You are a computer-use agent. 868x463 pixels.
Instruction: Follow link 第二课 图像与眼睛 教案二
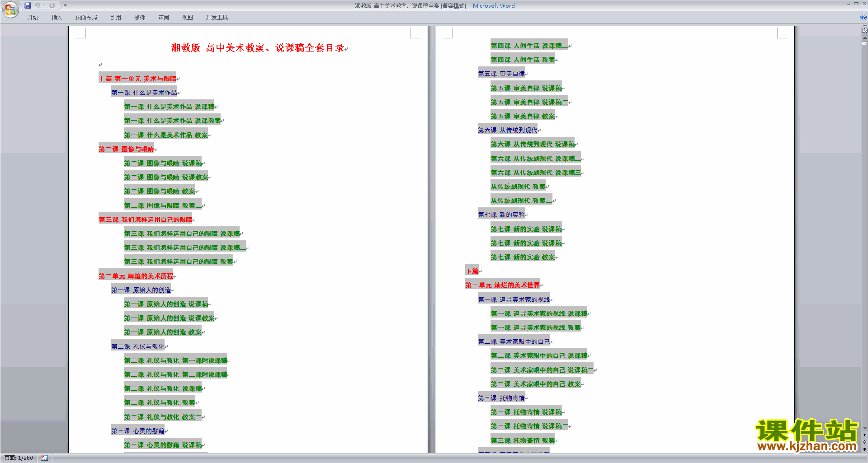tap(163, 206)
